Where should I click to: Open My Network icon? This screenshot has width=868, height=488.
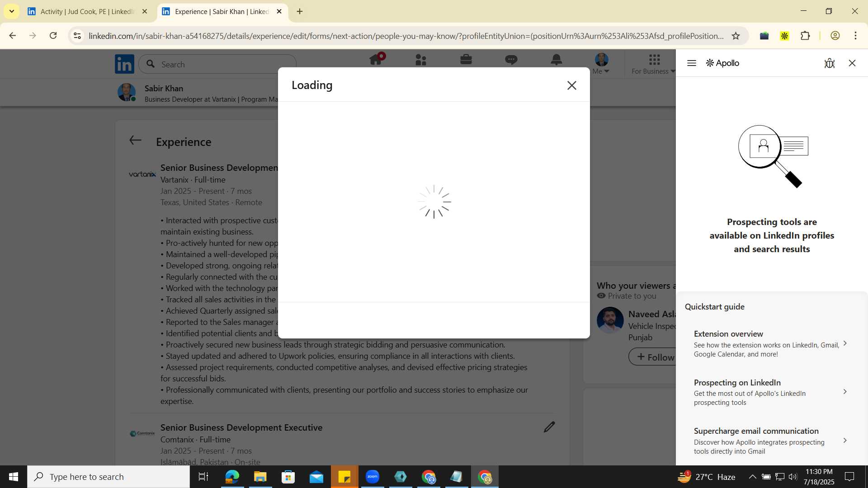coord(421,60)
